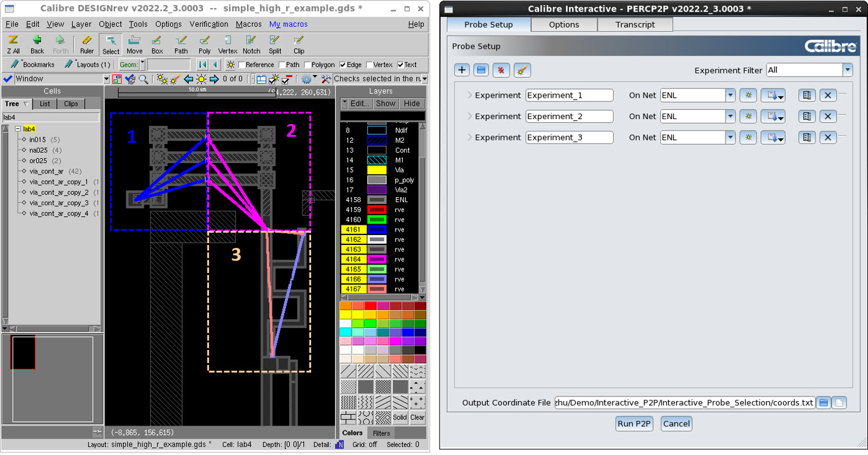Open the On Net dropdown for Experiment_2
This screenshot has height=455, width=868.
730,116
